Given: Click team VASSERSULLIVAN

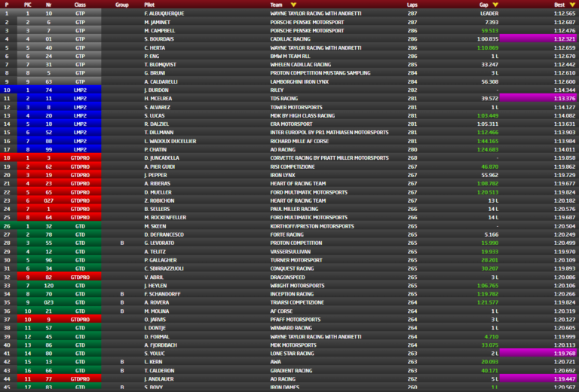Looking at the screenshot, I should (290, 252).
